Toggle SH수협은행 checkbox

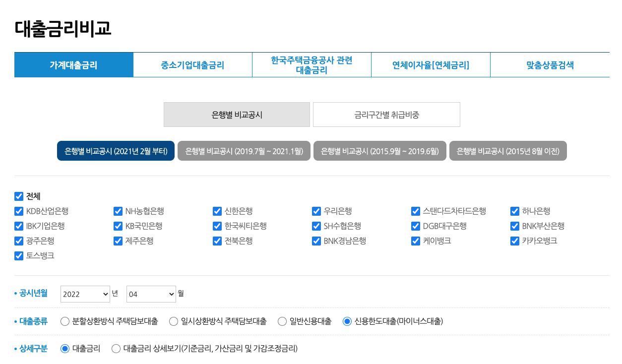[316, 226]
